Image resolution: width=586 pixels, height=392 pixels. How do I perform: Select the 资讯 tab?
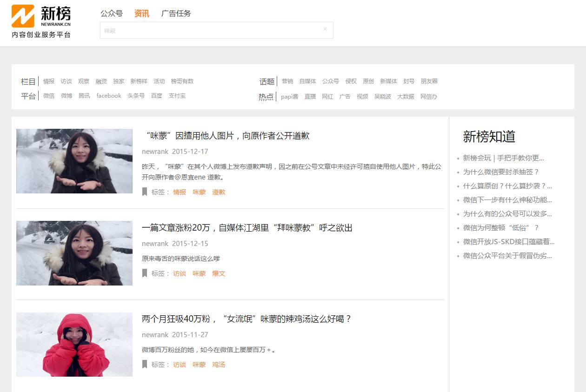(141, 13)
